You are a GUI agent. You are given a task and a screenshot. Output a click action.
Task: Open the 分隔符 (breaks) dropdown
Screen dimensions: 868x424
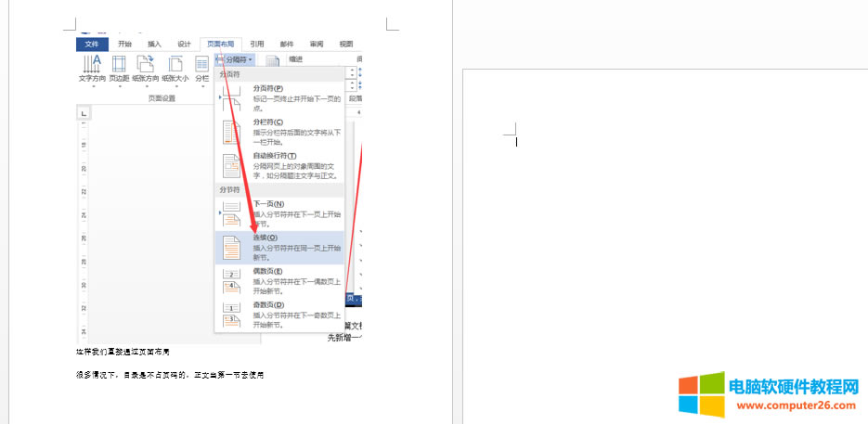click(x=235, y=59)
